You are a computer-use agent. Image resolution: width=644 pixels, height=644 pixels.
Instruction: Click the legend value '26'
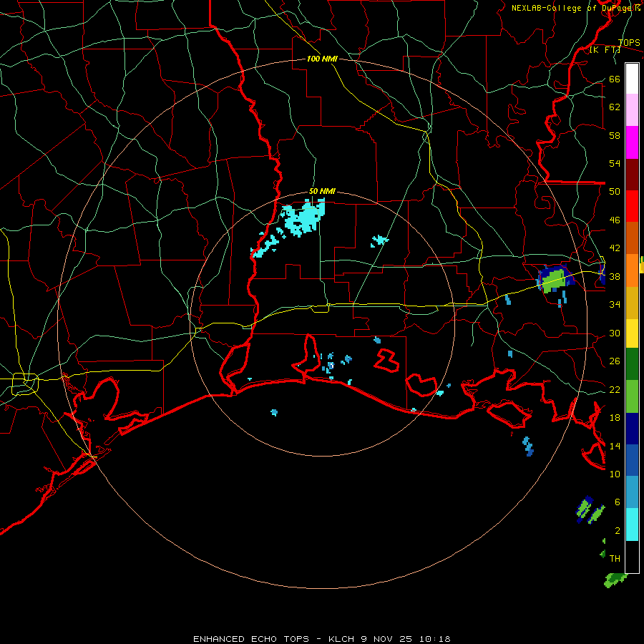click(615, 361)
